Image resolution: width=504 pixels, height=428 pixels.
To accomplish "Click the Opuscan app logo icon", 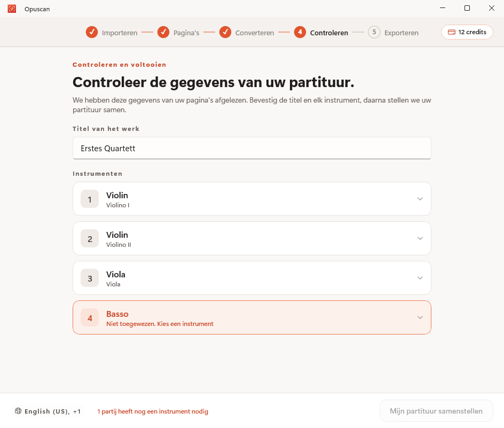I will [x=12, y=9].
